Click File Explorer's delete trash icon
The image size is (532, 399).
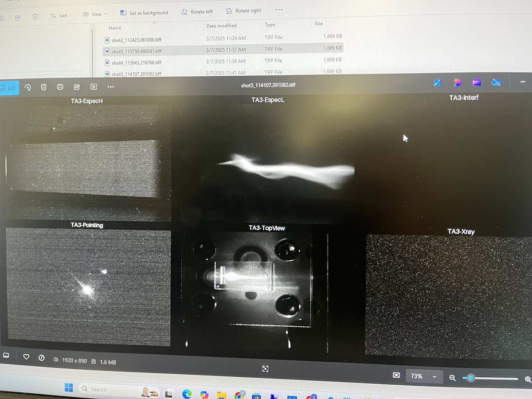point(35,17)
